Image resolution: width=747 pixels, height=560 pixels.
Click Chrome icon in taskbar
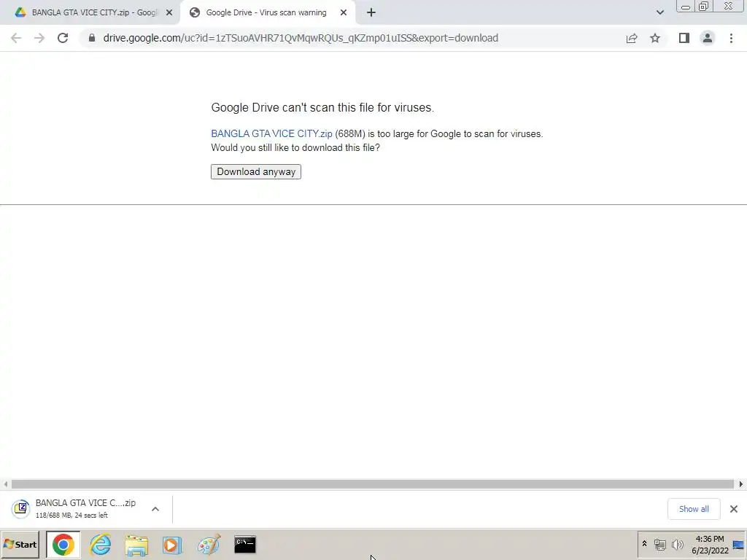tap(63, 545)
